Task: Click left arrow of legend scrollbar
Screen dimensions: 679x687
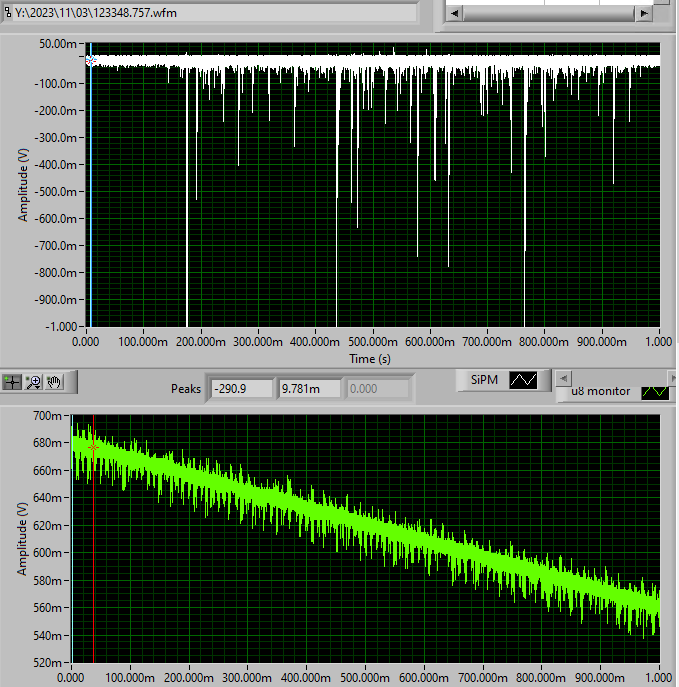Action: 563,378
